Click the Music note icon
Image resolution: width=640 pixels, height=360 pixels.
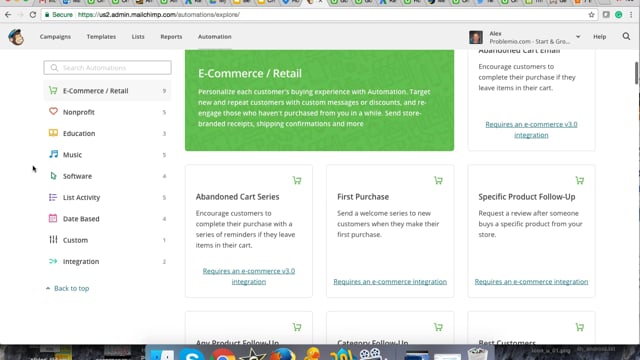click(x=53, y=154)
